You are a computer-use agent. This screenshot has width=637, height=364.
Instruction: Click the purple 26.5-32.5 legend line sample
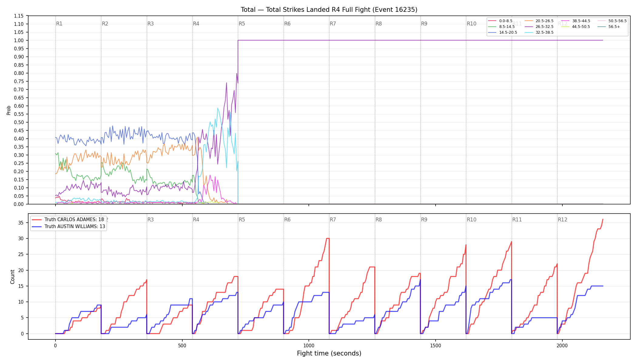click(529, 27)
